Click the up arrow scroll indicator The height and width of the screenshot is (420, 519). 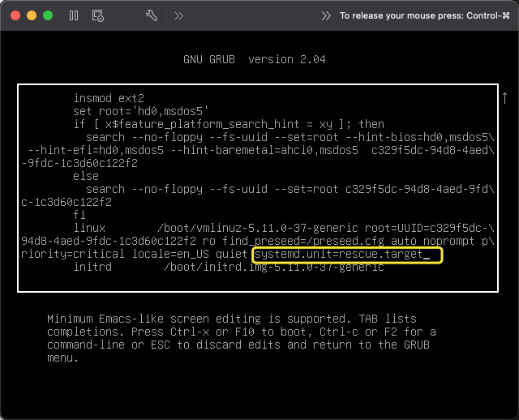[504, 98]
